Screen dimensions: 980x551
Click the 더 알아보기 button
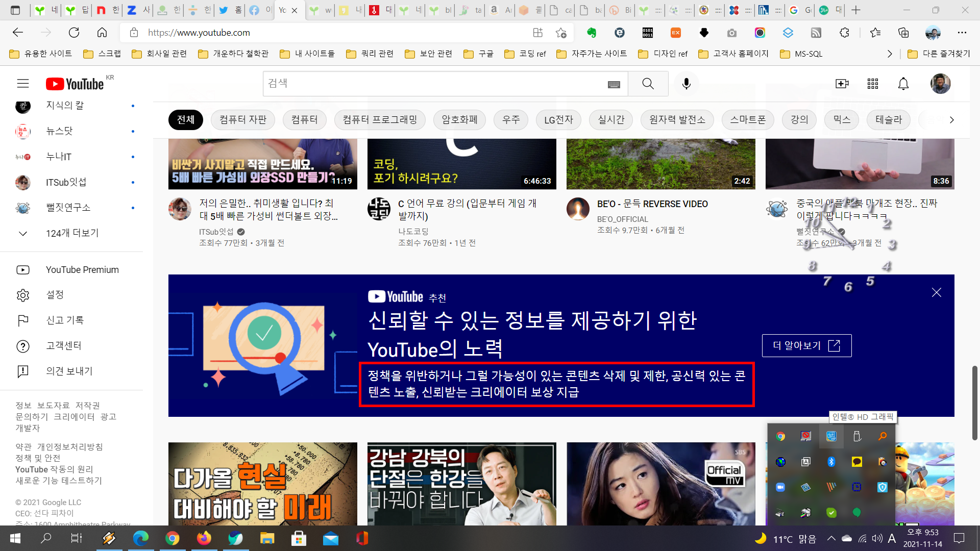(806, 345)
